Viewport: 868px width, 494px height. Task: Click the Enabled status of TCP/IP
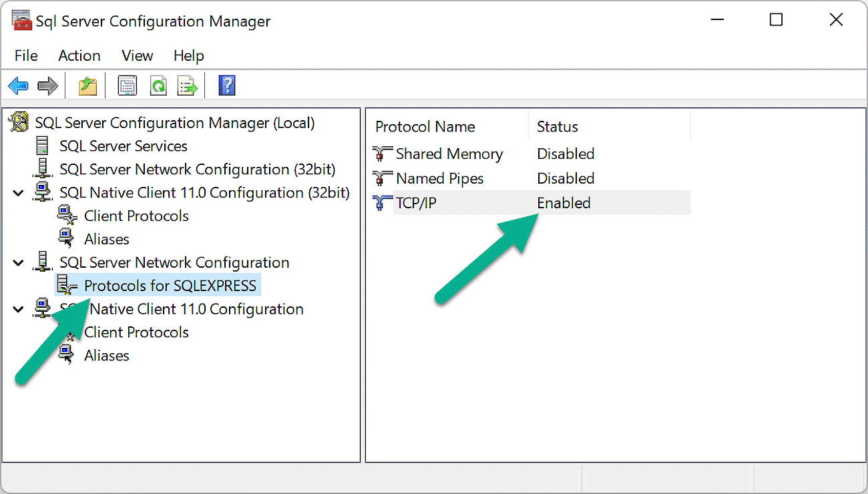tap(564, 203)
